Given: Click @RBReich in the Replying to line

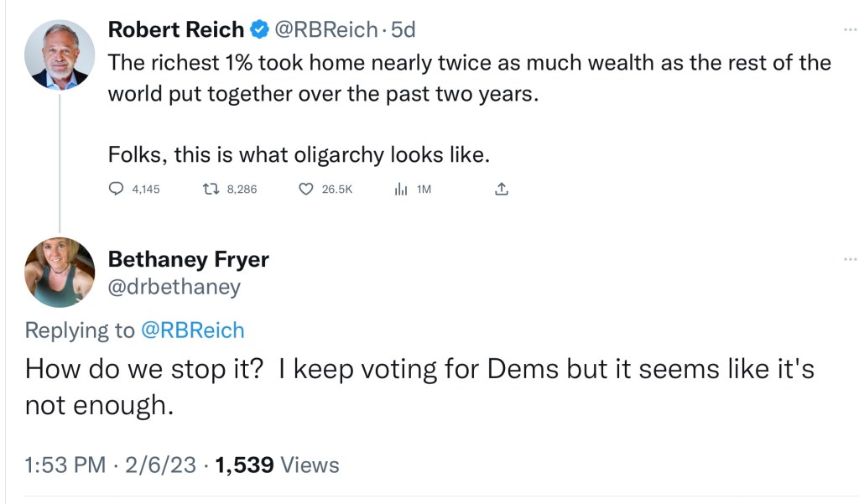Looking at the screenshot, I should 192,330.
